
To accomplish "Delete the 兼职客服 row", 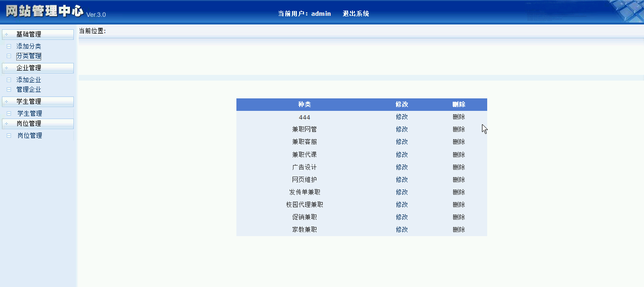I will pos(459,142).
